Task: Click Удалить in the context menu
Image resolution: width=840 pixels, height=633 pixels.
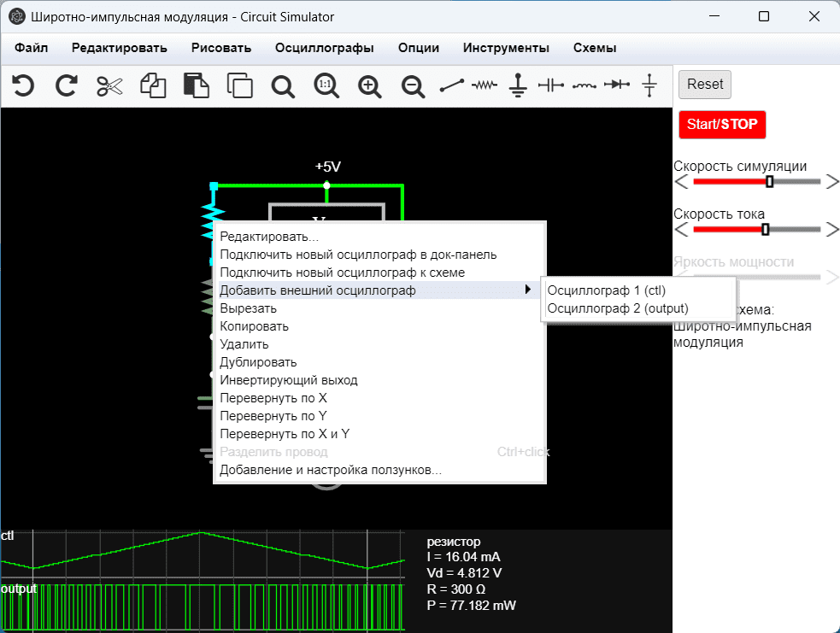Action: (244, 344)
